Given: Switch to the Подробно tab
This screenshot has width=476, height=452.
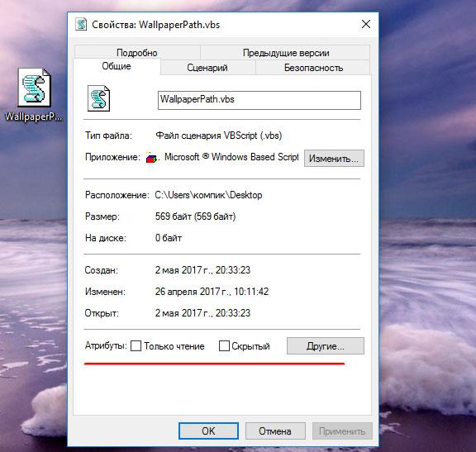Looking at the screenshot, I should (137, 53).
